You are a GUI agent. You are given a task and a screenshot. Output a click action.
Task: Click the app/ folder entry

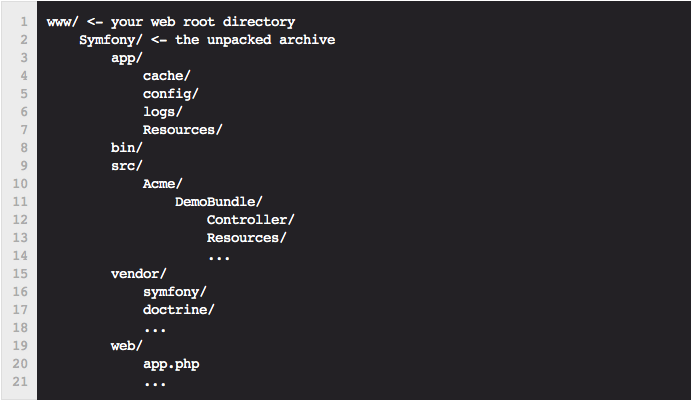pyautogui.click(x=127, y=58)
